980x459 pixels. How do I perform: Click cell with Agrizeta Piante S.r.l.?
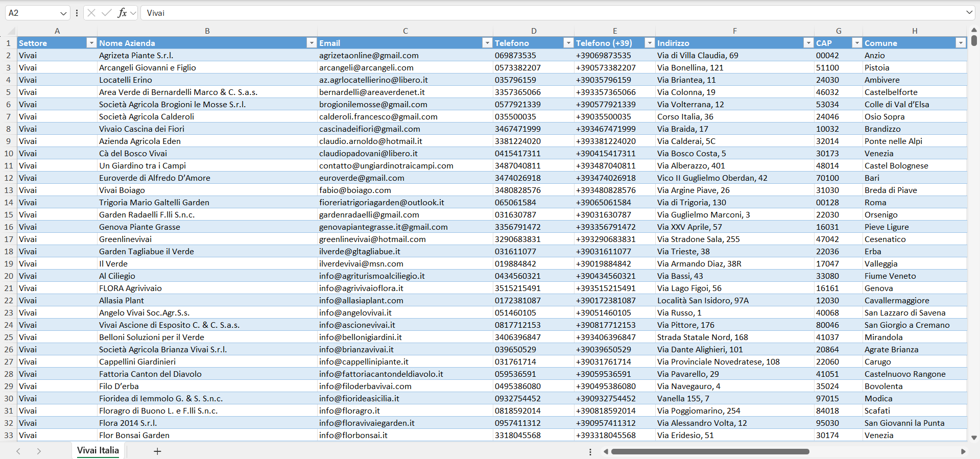[207, 55]
